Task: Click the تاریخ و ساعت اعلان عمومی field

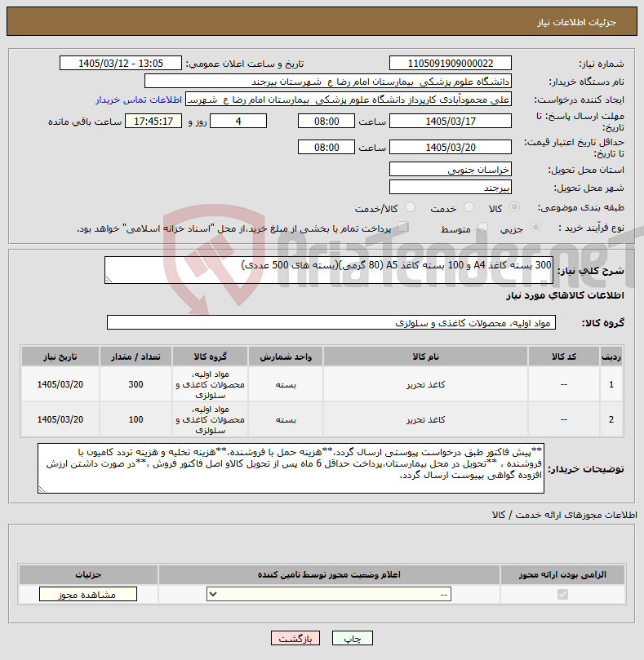Action: point(121,63)
